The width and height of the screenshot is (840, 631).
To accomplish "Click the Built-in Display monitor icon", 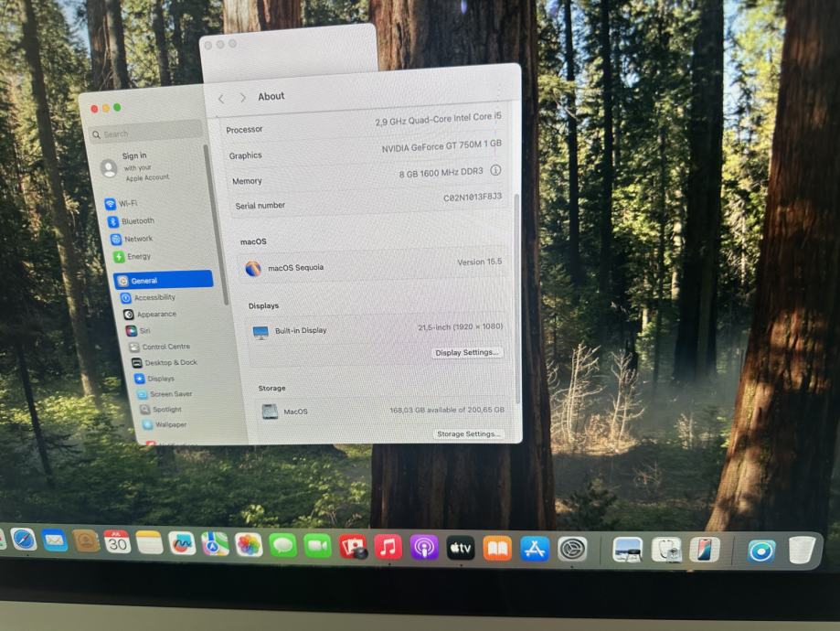I will pyautogui.click(x=261, y=332).
